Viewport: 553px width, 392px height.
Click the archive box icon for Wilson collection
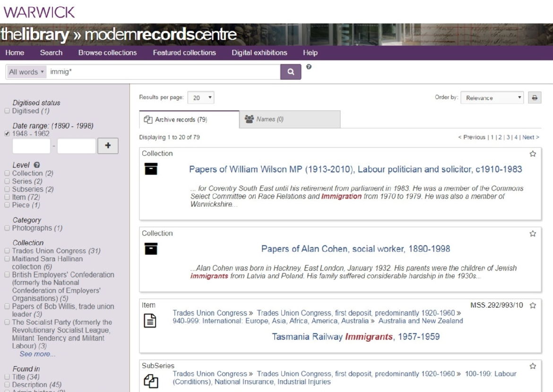point(151,169)
